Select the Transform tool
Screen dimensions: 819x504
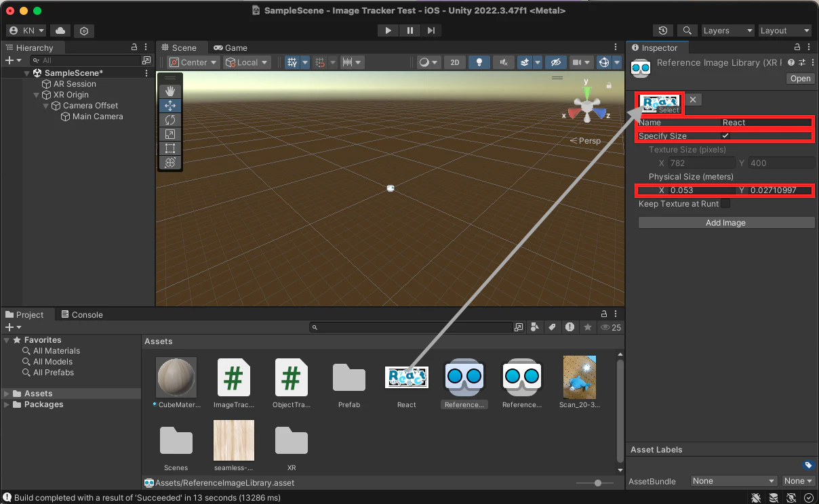coord(170,163)
